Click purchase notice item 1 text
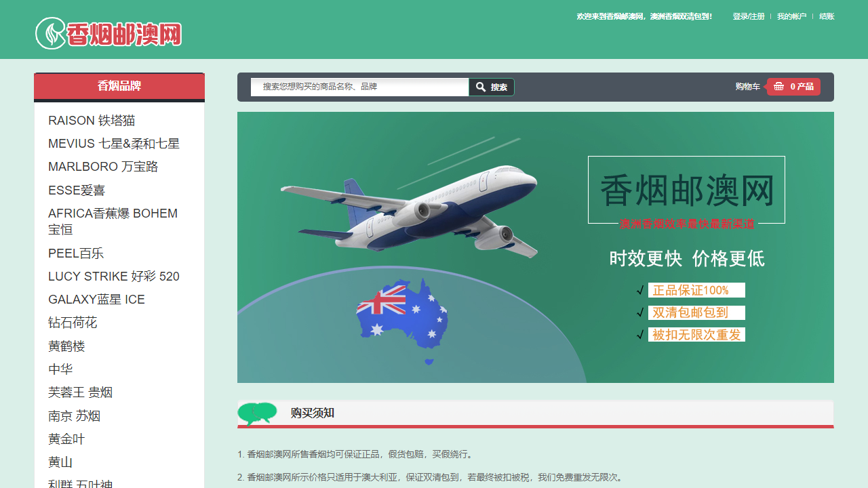 (x=357, y=454)
